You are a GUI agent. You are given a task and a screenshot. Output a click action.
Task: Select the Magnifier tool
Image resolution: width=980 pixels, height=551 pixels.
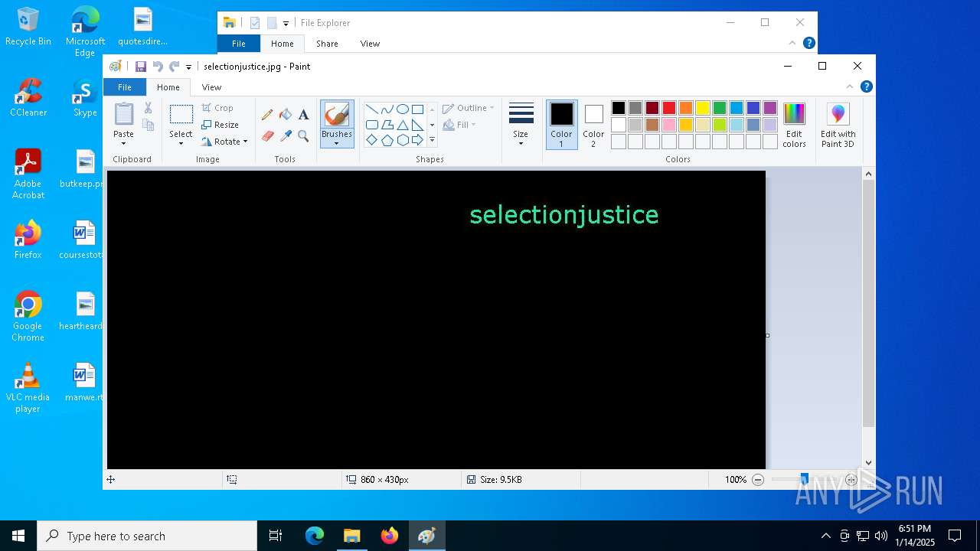coord(303,136)
